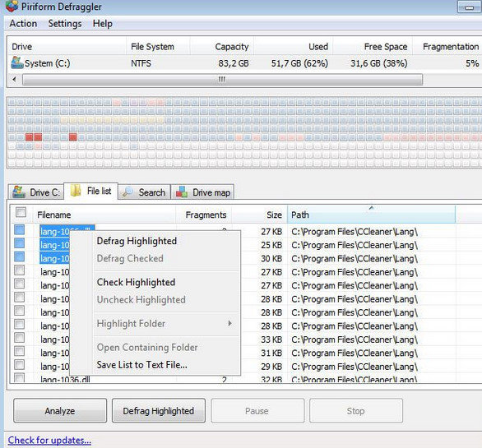Click the File list folder icon
The width and height of the screenshot is (482, 448).
coord(76,191)
